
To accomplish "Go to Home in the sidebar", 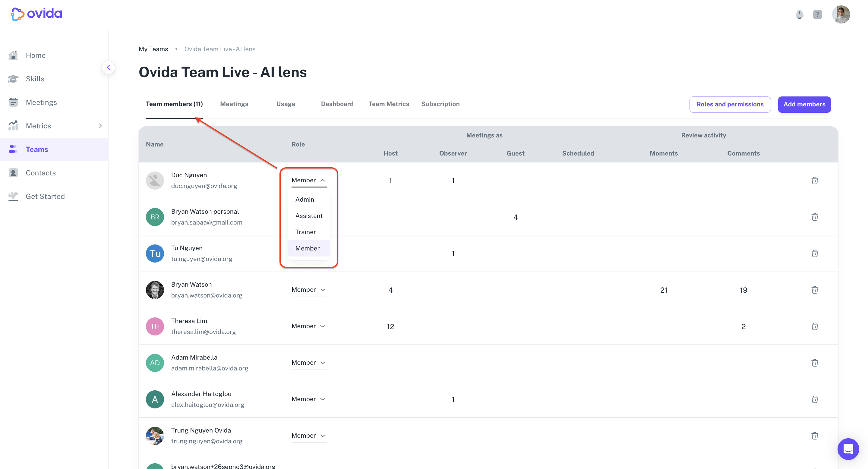I will click(x=54, y=55).
